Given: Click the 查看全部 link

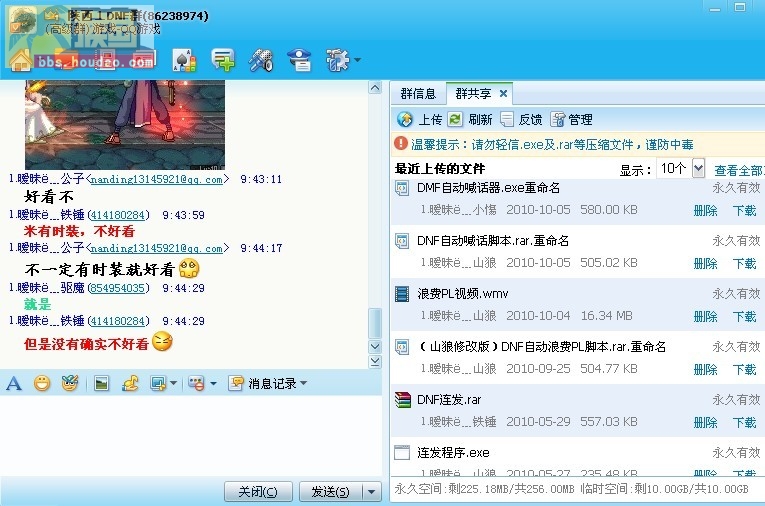Looking at the screenshot, I should (x=739, y=170).
